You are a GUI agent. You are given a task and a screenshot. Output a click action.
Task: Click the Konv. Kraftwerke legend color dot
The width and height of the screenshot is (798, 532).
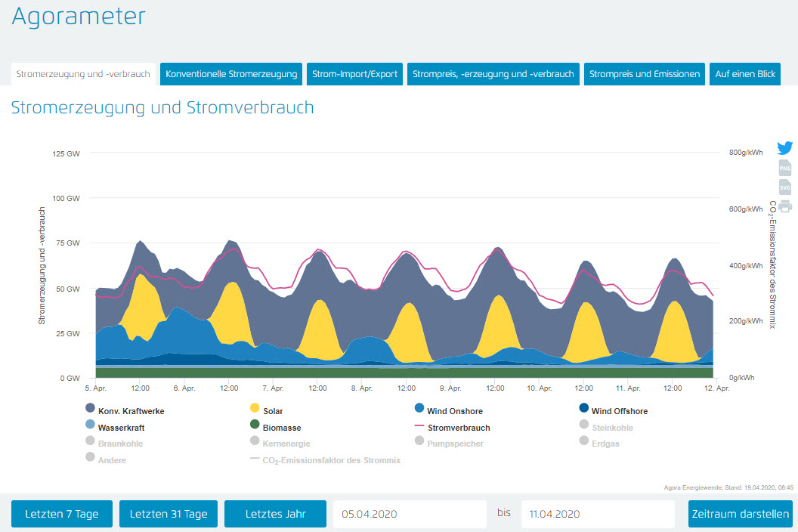tap(91, 410)
